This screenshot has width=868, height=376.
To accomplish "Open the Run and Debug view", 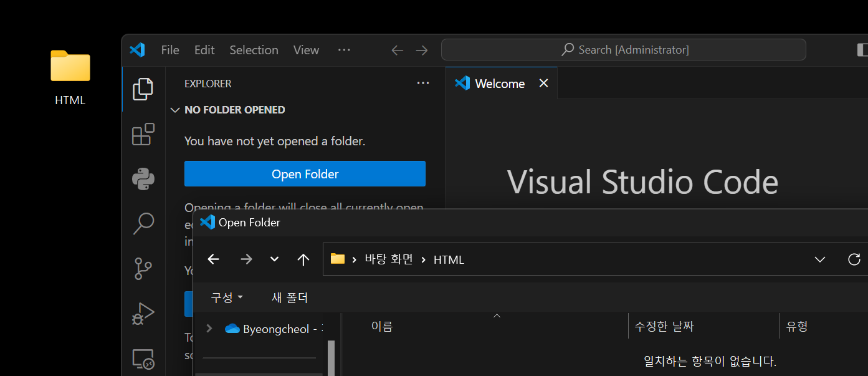I will click(143, 313).
